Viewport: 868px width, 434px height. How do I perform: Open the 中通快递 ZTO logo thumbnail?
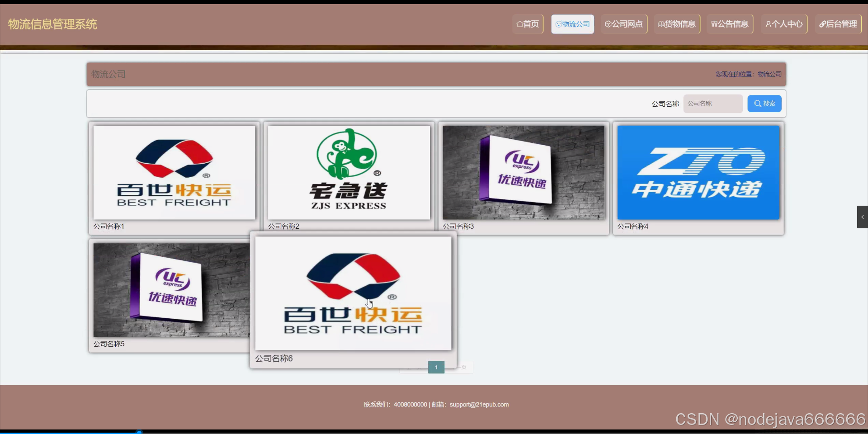[x=698, y=172]
